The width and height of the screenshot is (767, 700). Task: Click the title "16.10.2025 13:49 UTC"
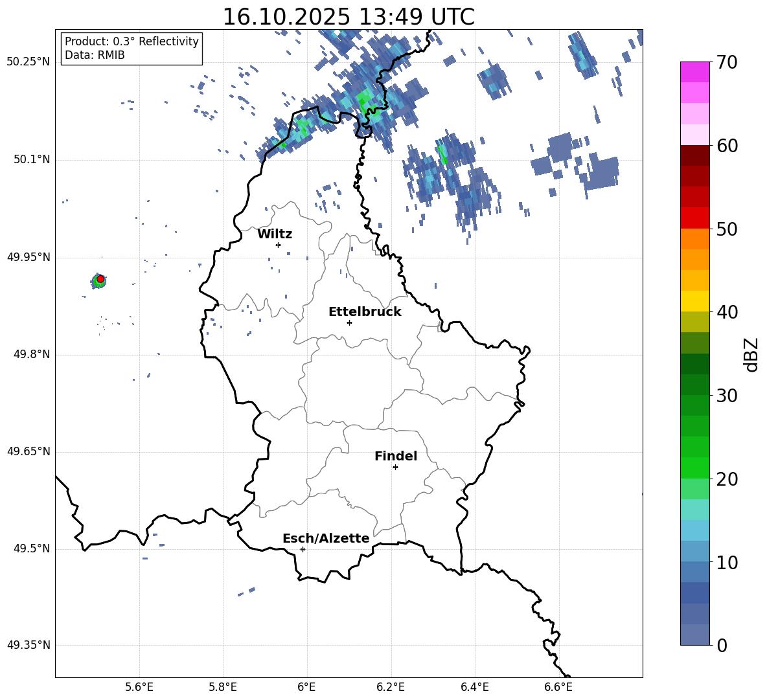[x=349, y=17]
